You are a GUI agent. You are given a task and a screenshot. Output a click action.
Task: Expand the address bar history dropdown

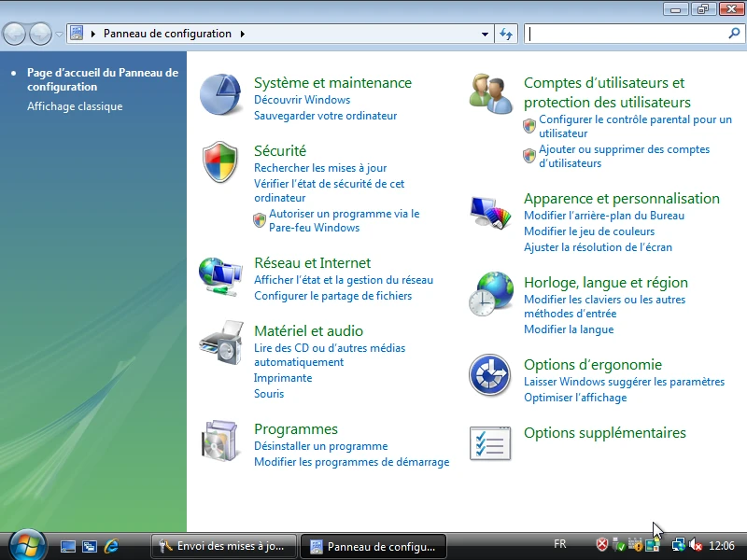[x=485, y=34]
